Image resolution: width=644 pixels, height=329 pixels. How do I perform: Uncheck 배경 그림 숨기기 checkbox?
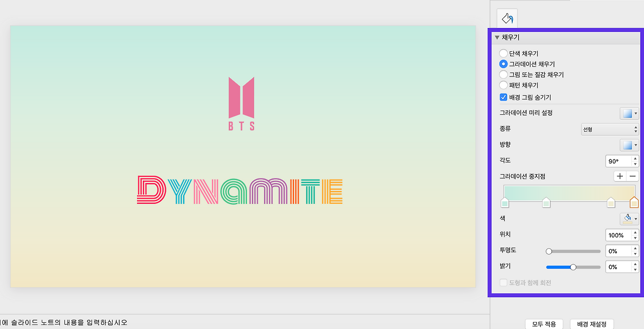point(503,97)
